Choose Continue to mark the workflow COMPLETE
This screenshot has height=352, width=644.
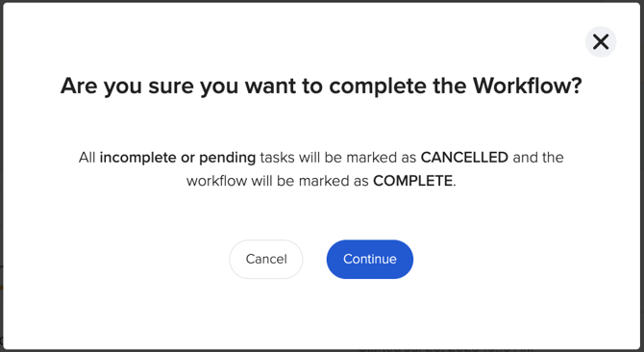[370, 259]
